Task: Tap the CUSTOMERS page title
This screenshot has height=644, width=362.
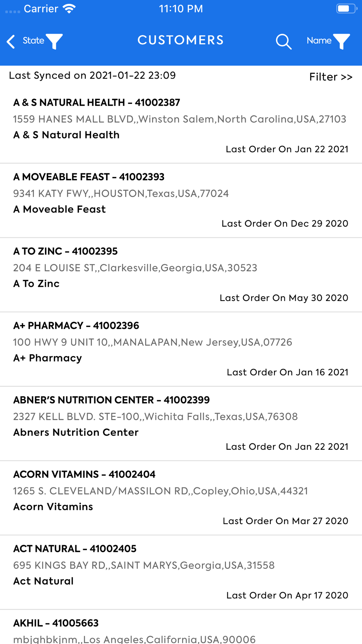Action: pyautogui.click(x=181, y=40)
